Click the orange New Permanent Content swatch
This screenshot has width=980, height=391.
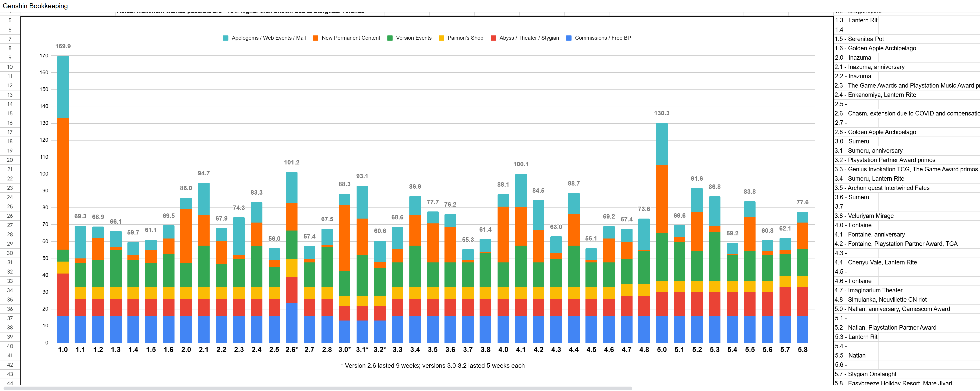(x=315, y=38)
